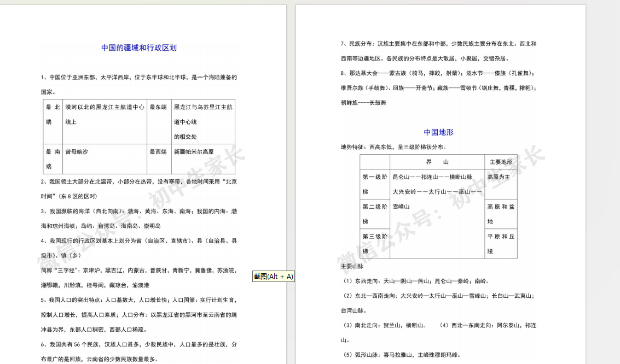620x364 pixels.
Task: Click the text "漠河以北的黑龙江主航道中心"
Action: click(105, 107)
